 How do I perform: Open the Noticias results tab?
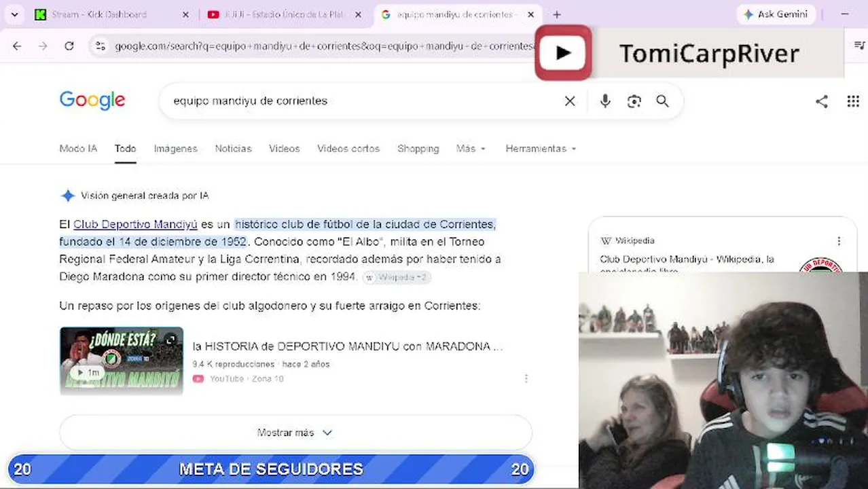pos(233,148)
